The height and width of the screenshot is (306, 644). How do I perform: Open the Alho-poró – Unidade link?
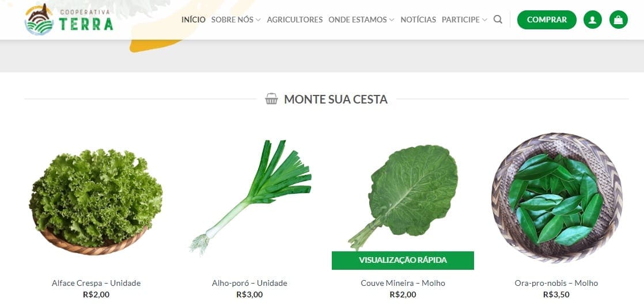(250, 283)
